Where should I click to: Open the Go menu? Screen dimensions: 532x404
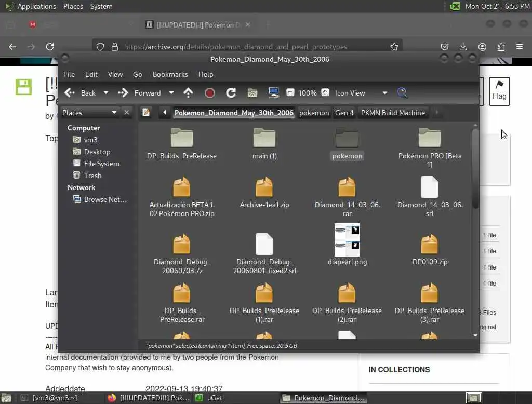click(137, 74)
